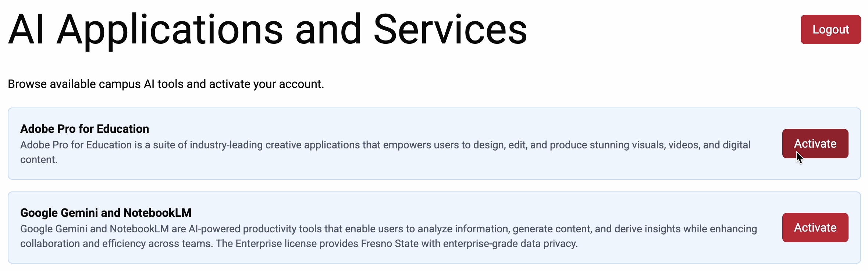Screen dimensions: 868x271
Task: Click the browse campus AI tools description text
Action: tap(166, 84)
